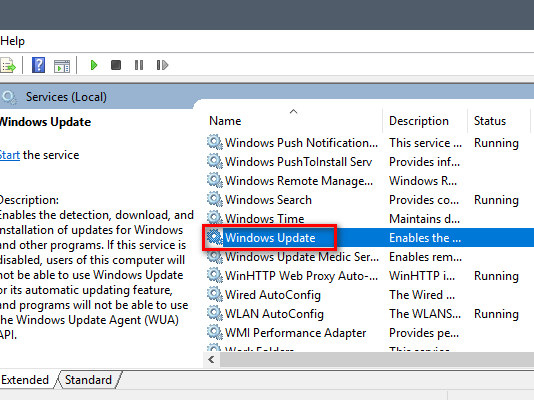534x400 pixels.
Task: Click Running status of WLAN AutoConfig
Action: tap(496, 314)
